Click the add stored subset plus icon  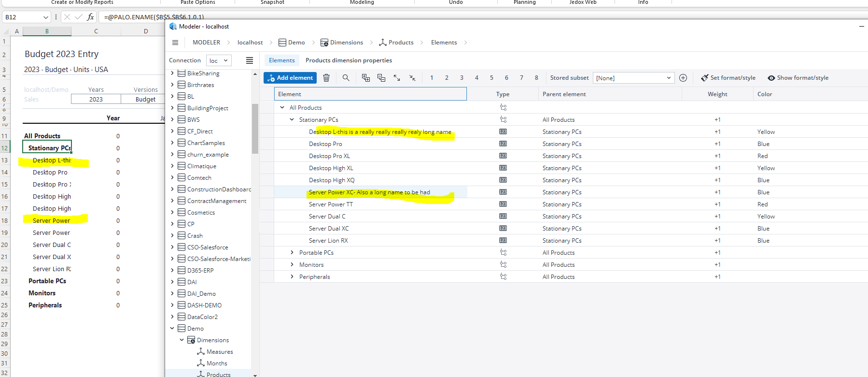point(683,78)
